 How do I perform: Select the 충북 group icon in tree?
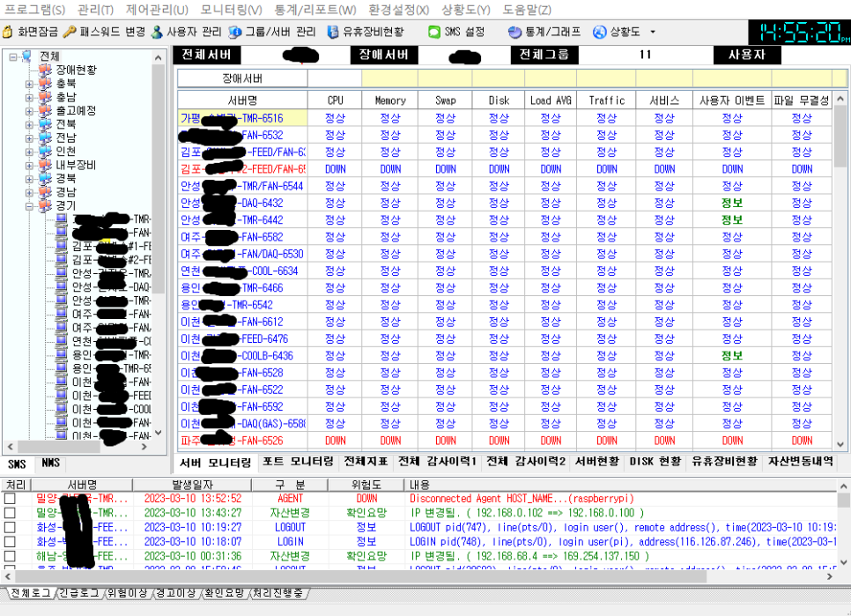click(x=46, y=83)
